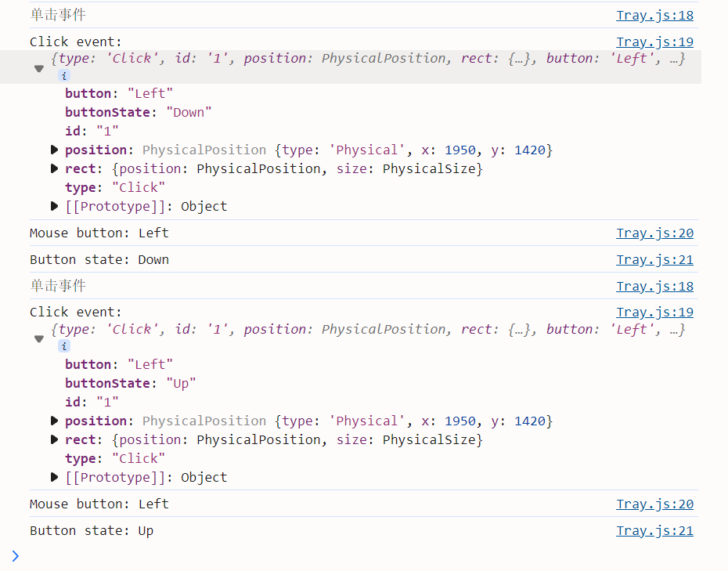728x571 pixels.
Task: Open the topmost Tray.js:18 source link
Action: point(654,16)
